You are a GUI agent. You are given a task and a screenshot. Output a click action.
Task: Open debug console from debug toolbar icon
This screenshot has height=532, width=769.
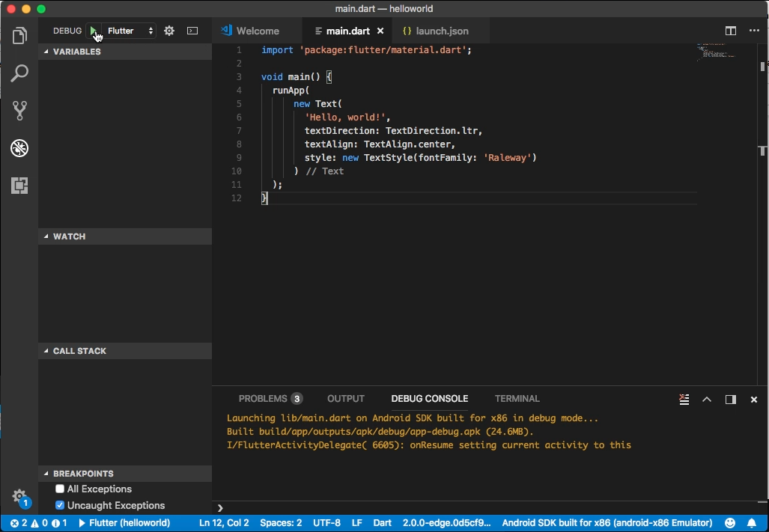click(x=192, y=31)
